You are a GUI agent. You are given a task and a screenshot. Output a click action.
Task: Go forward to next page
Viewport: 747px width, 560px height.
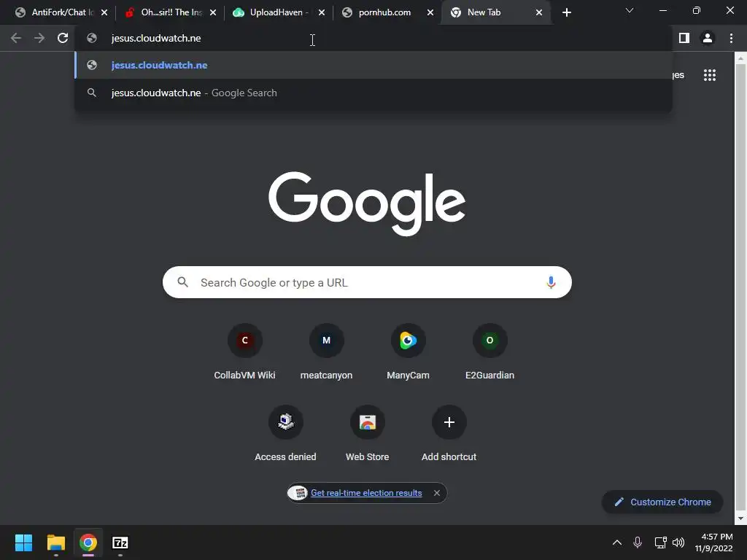click(x=39, y=38)
